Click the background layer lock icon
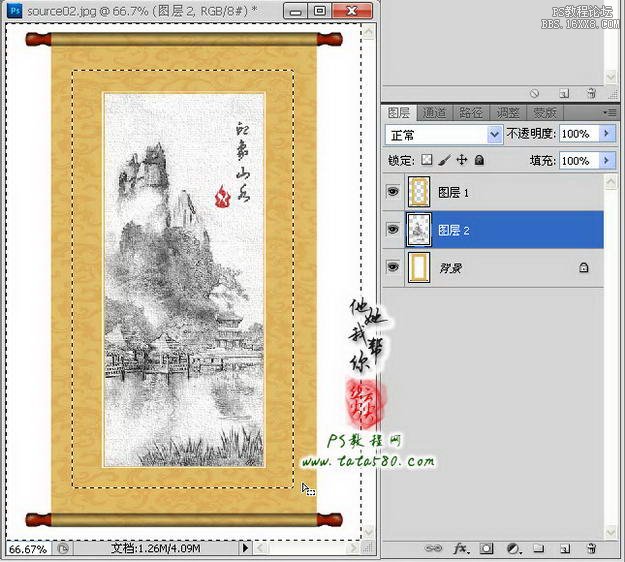 tap(584, 267)
